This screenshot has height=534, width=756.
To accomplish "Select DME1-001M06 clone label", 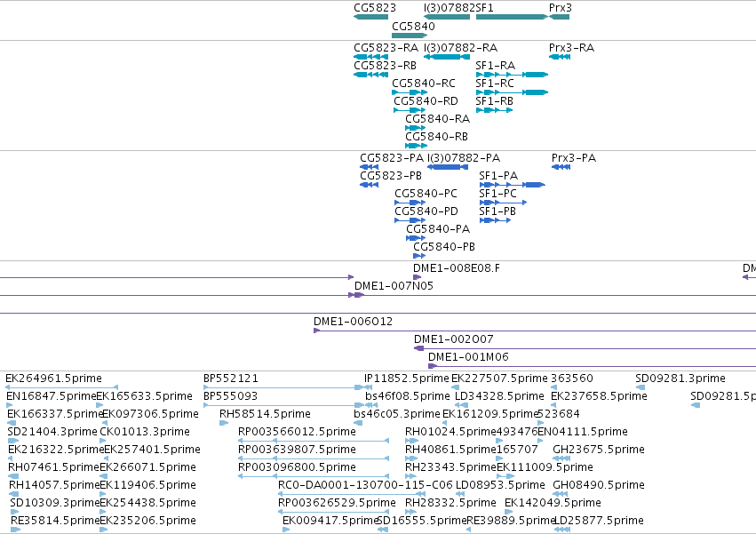I will (468, 357).
